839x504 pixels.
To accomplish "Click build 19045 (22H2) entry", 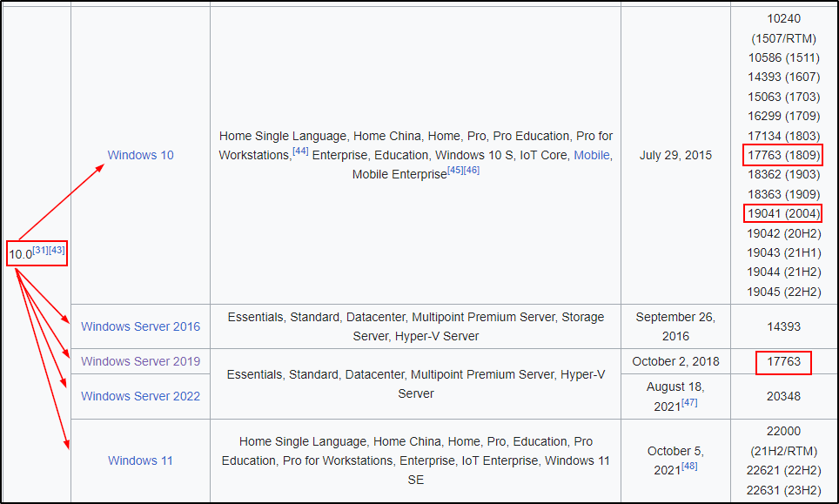I will 783,292.
